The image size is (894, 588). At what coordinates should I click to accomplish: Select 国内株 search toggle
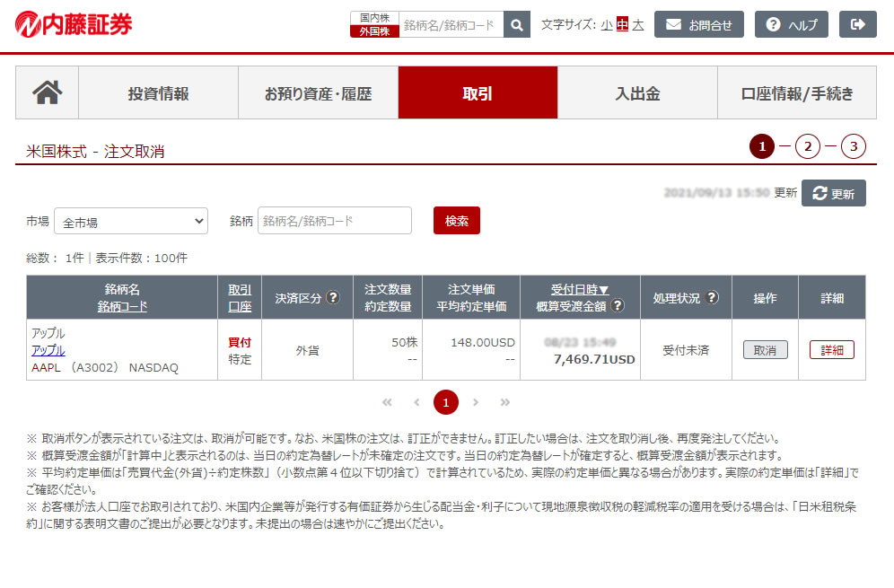[x=374, y=18]
